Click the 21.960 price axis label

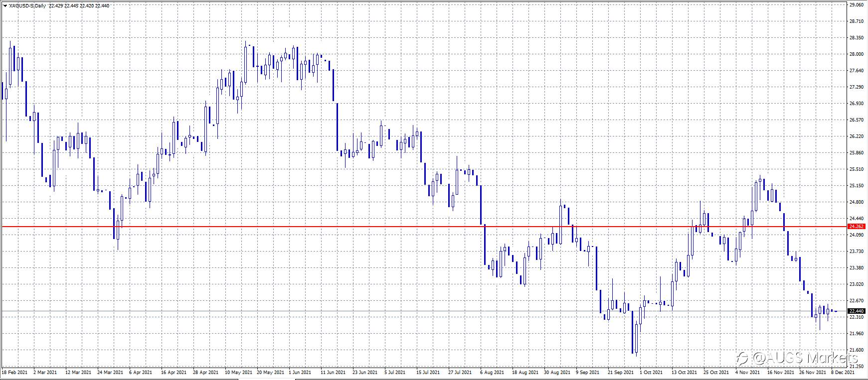click(x=856, y=334)
